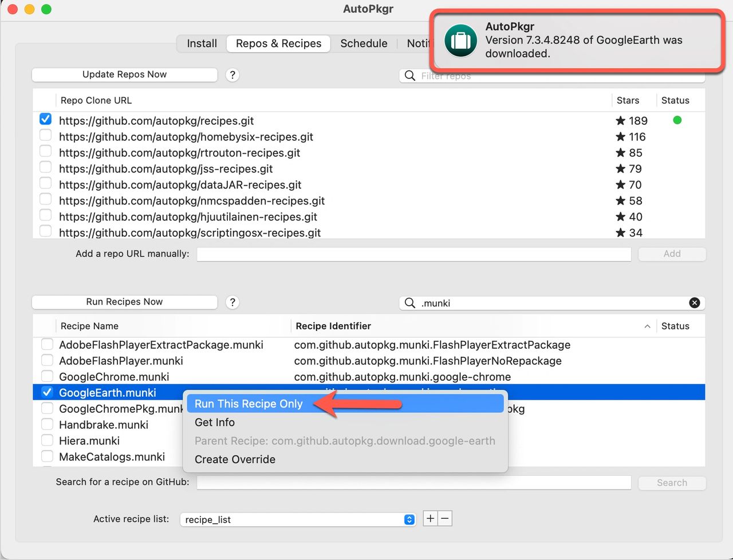
Task: Select AdobeFlashPlayerExtractPackage.munki recipe name
Action: point(161,345)
